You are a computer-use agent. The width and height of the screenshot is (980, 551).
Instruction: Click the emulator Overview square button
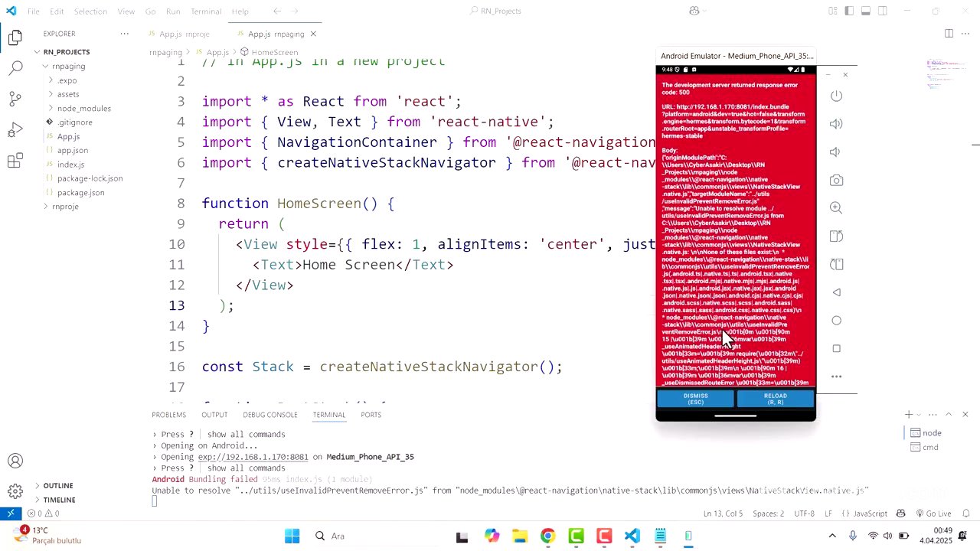836,348
